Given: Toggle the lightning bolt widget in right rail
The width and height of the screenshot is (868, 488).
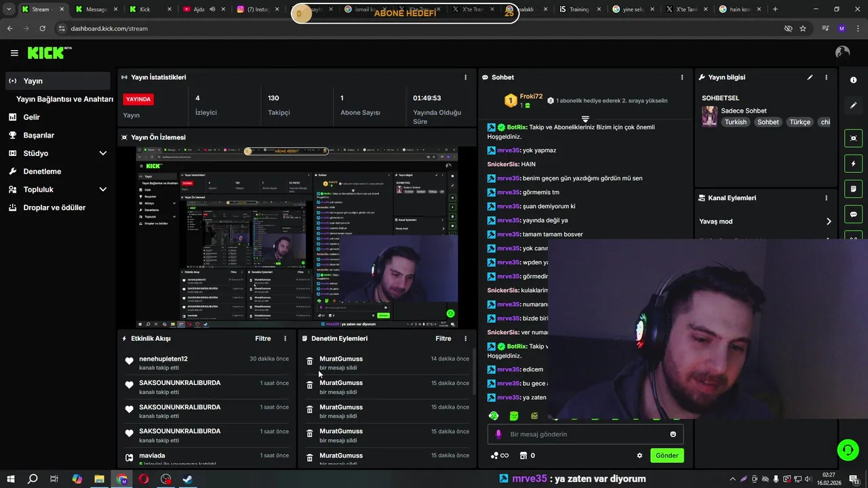Looking at the screenshot, I should coord(853,163).
